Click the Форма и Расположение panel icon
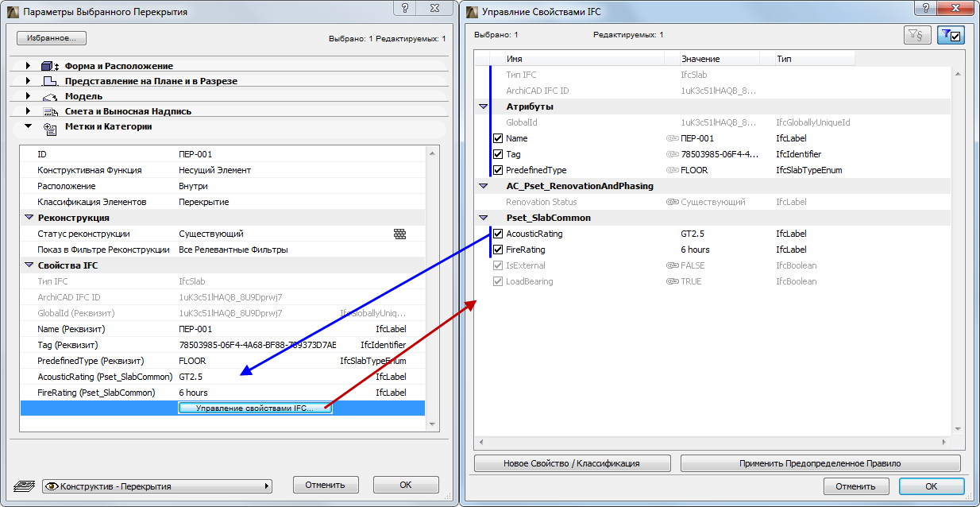Screen dimensions: 980x507 (x=50, y=66)
